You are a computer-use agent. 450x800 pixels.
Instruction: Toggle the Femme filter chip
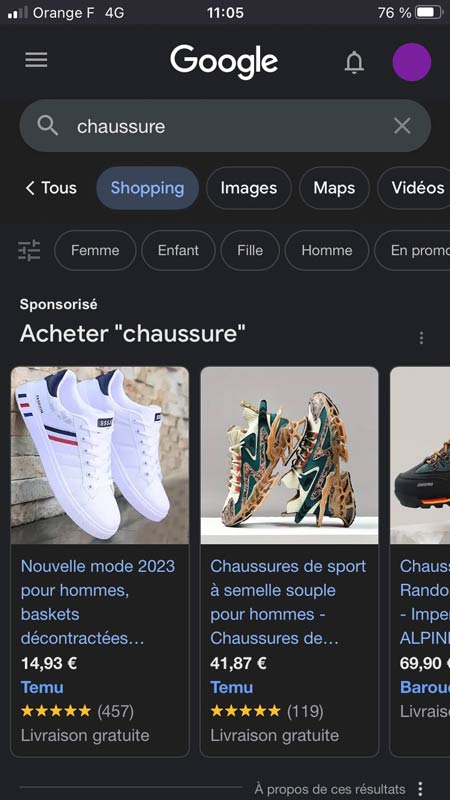[95, 251]
